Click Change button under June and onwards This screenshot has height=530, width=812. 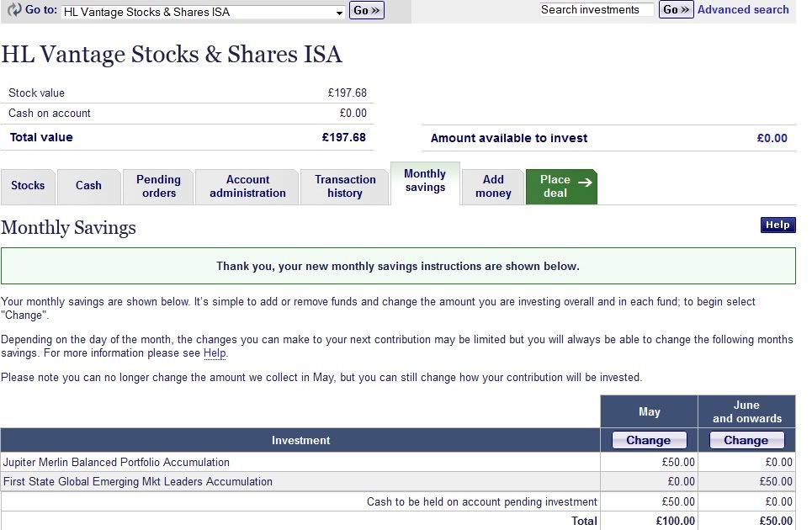[746, 441]
